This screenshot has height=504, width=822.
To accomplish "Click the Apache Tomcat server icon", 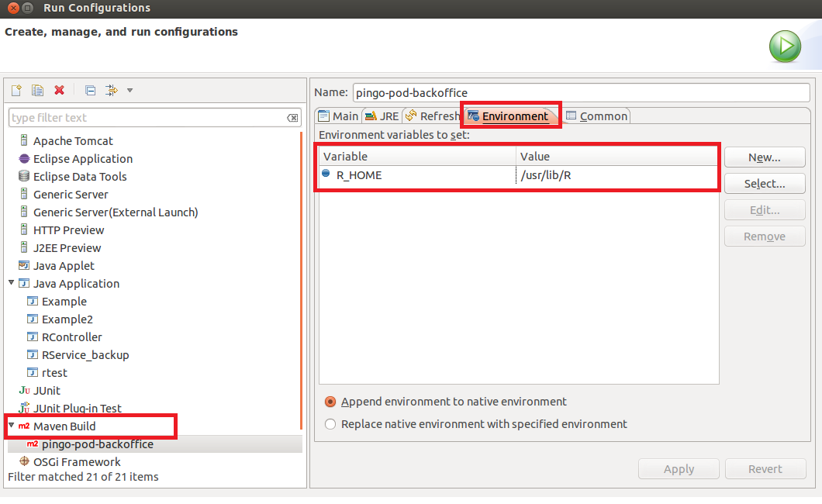I will [23, 140].
